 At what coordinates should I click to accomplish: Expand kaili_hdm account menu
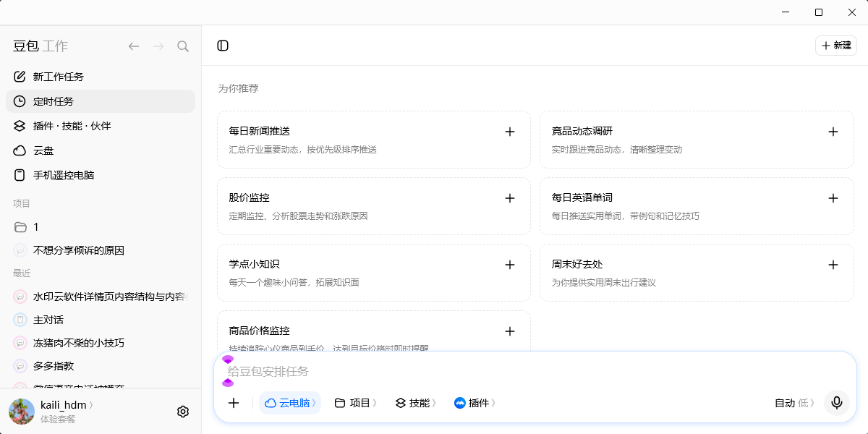pos(67,405)
